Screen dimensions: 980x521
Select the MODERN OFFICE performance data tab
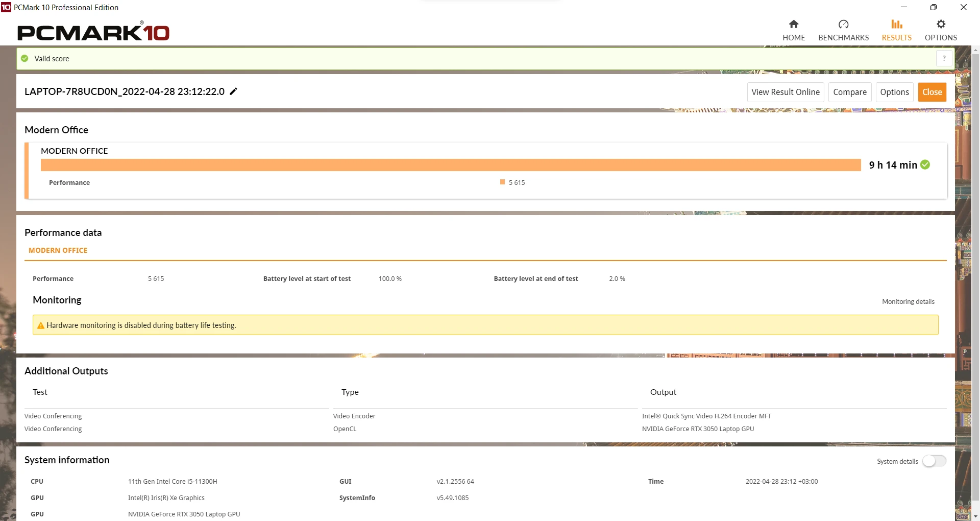(x=58, y=250)
